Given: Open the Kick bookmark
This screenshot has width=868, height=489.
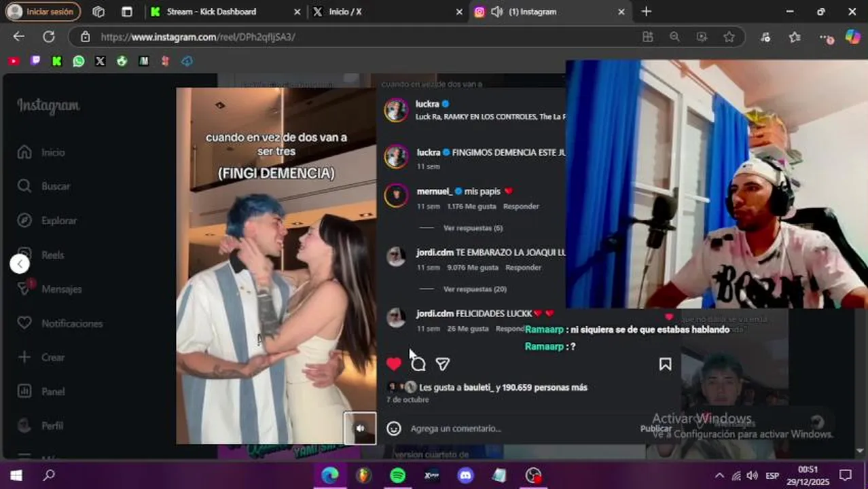Looking at the screenshot, I should click(57, 61).
